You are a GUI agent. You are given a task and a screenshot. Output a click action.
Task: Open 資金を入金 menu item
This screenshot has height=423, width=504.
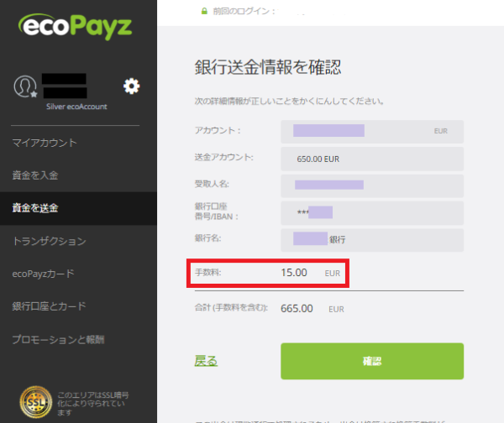pyautogui.click(x=35, y=175)
